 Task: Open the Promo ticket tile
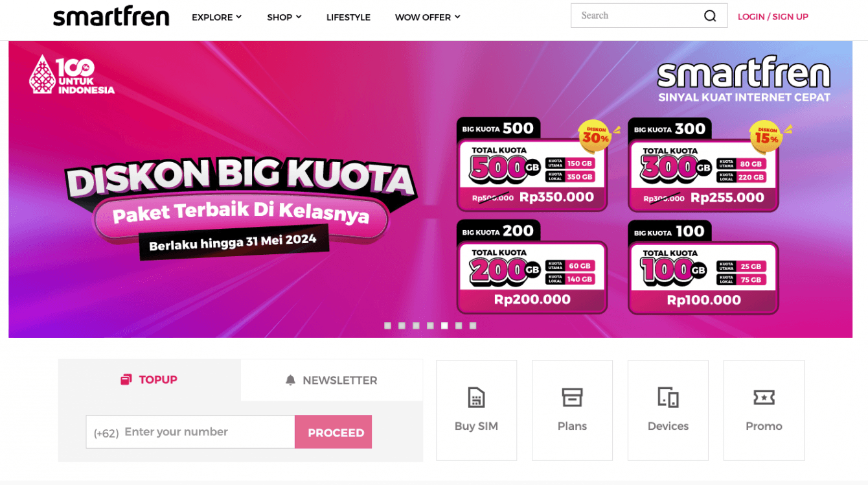[764, 410]
